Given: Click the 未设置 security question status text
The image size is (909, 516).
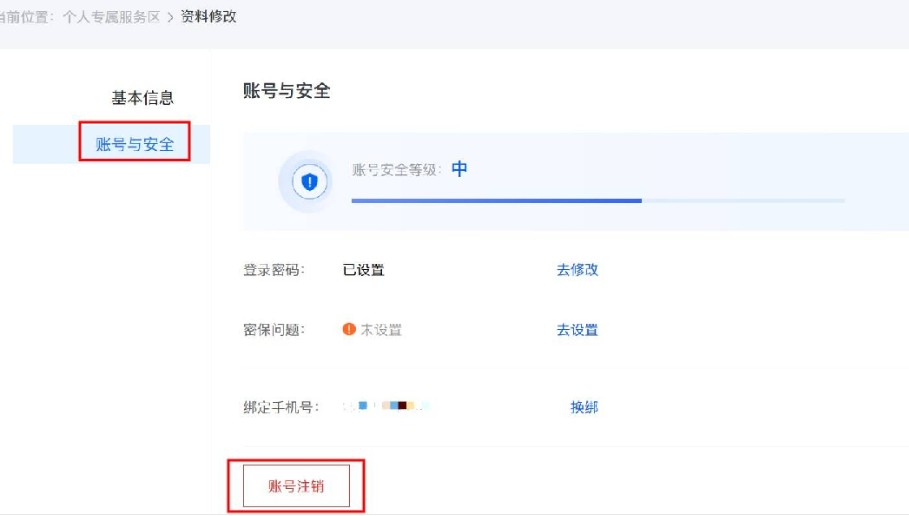Looking at the screenshot, I should [x=381, y=330].
